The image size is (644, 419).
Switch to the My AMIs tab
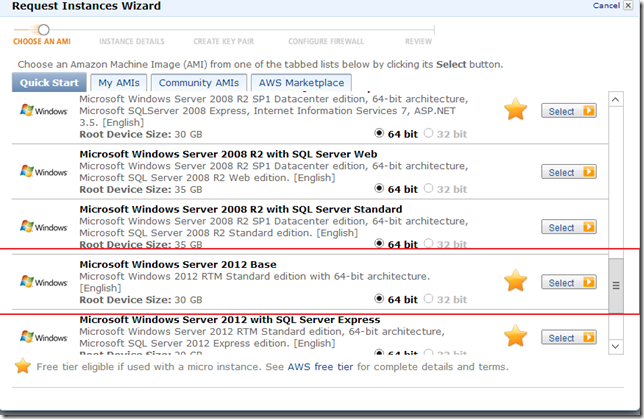(119, 83)
